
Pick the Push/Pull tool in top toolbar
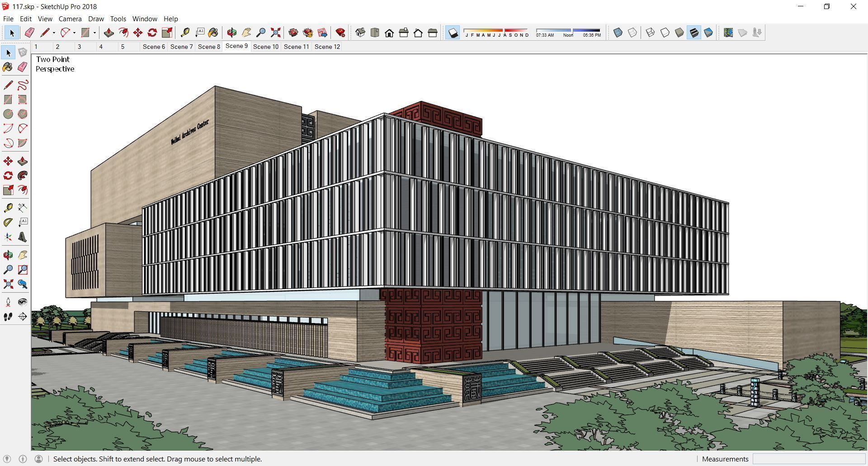(x=108, y=33)
